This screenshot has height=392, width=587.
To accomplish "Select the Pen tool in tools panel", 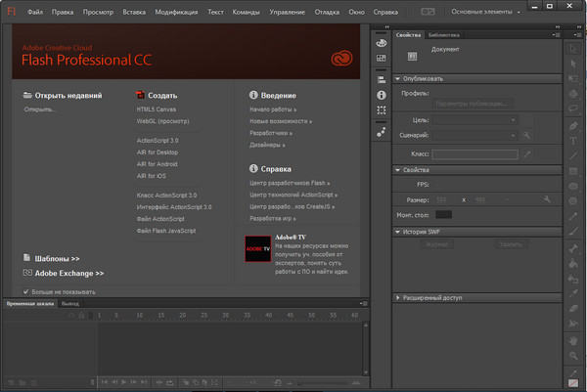I will 573,126.
